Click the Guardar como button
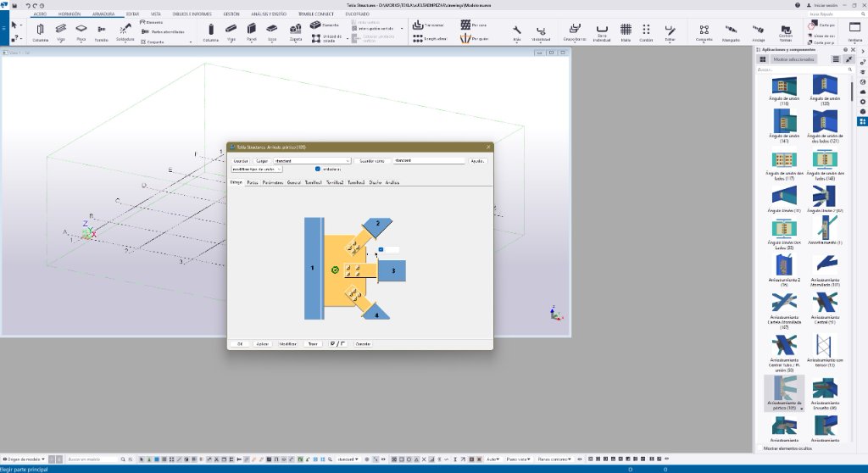This screenshot has height=473, width=868. pos(372,161)
